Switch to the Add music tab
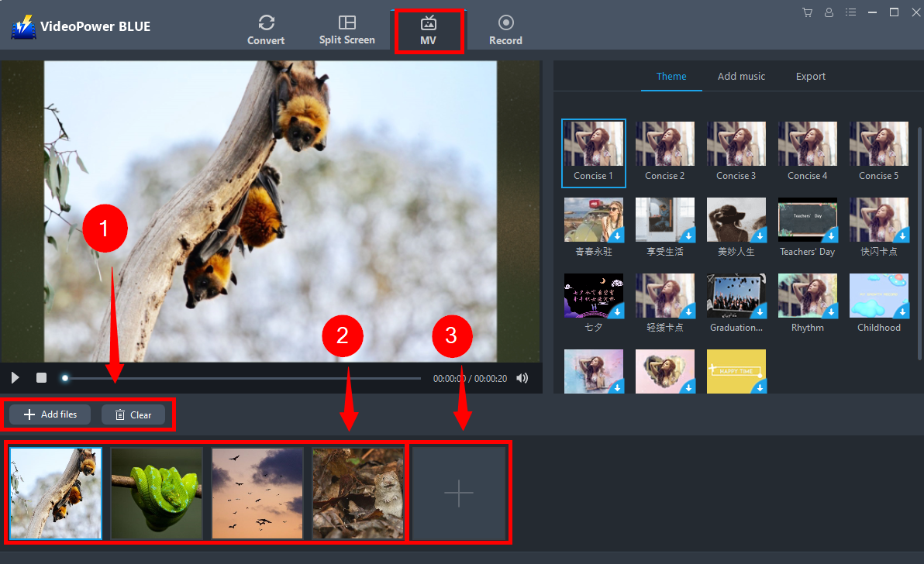 (741, 76)
